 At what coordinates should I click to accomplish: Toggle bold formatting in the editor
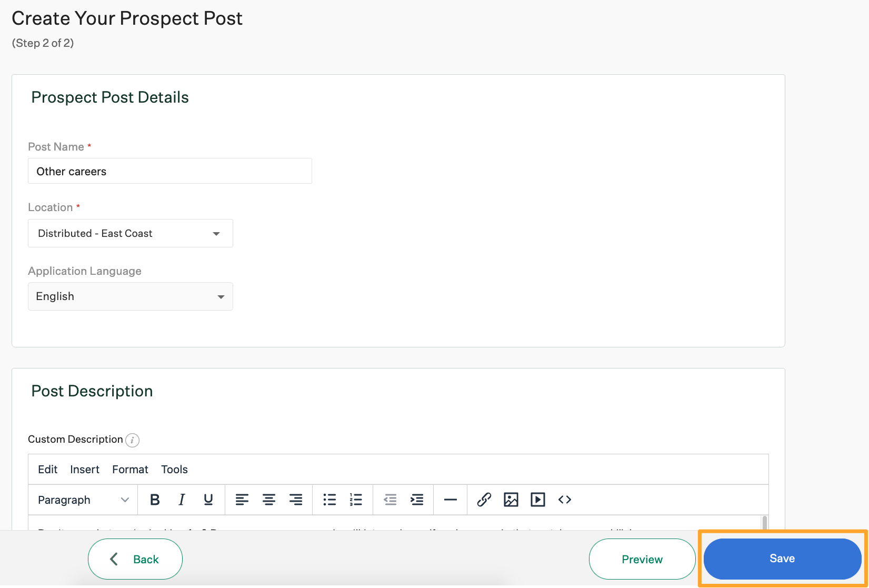coord(154,500)
